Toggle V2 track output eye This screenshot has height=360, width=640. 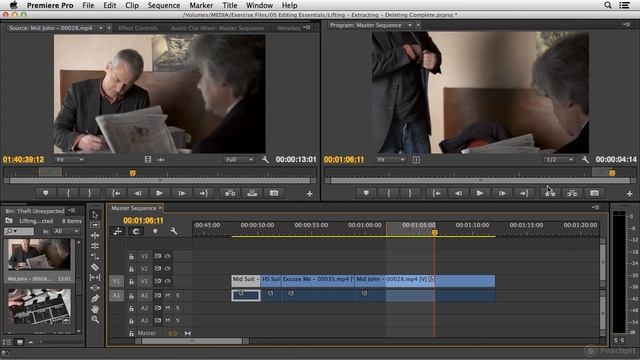coord(168,269)
